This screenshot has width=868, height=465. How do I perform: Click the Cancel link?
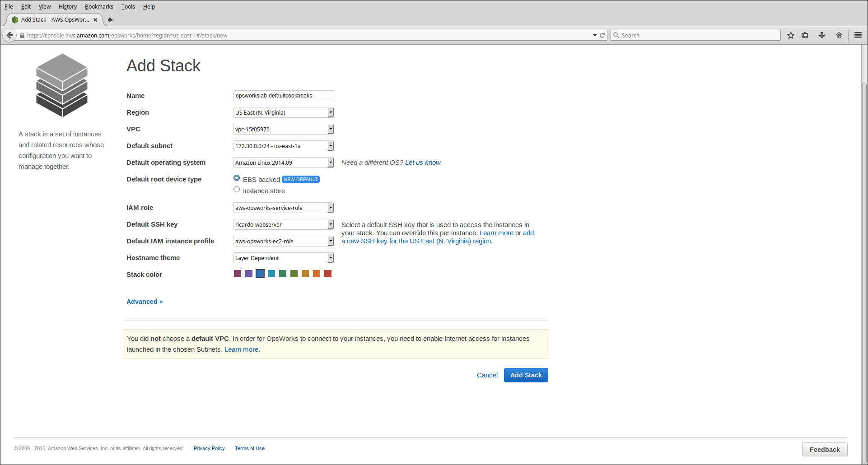[x=487, y=375]
